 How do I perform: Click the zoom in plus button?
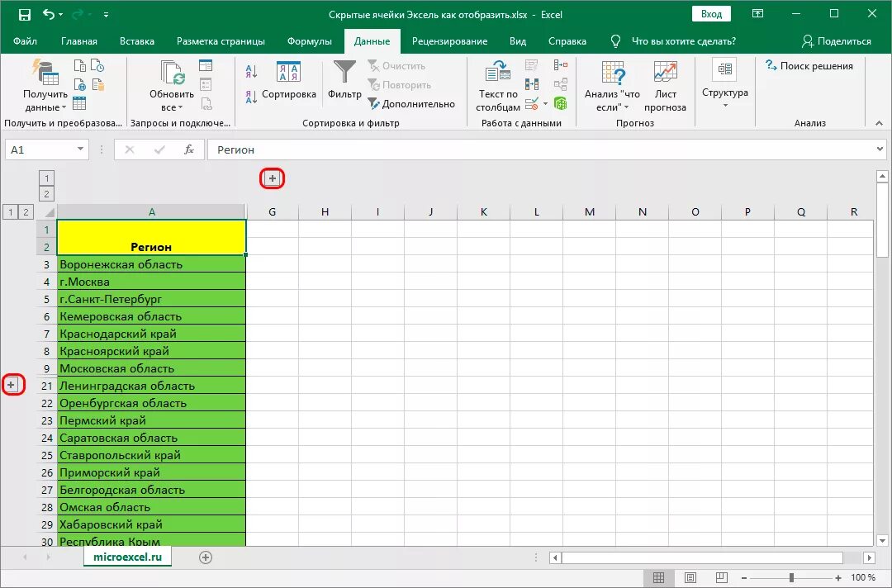point(838,578)
